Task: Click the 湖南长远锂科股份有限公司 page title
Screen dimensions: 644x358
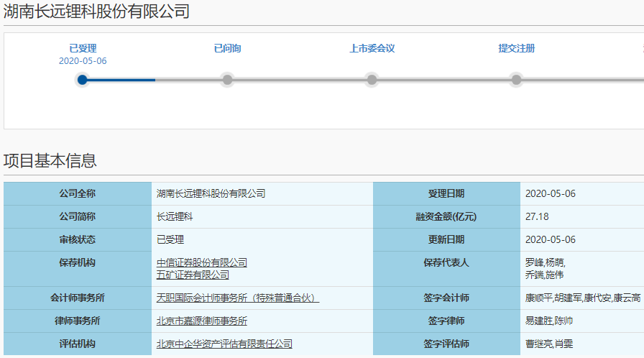Action: tap(97, 11)
